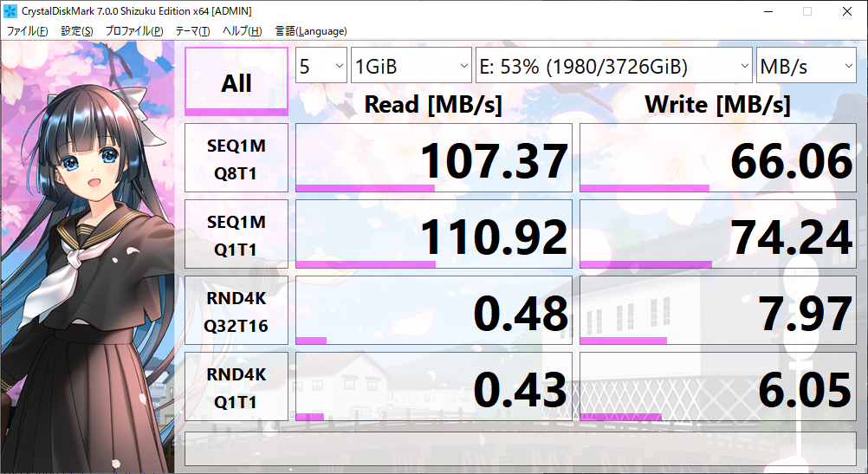Open the test count dropdown showing 5
Viewport: 868px width, 474px height.
tap(321, 65)
